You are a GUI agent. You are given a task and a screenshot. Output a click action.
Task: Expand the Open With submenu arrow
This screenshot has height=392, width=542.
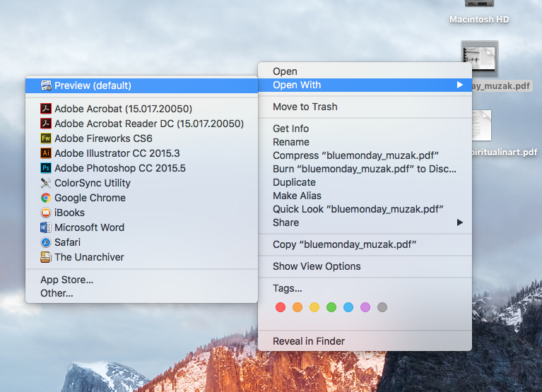click(x=460, y=85)
